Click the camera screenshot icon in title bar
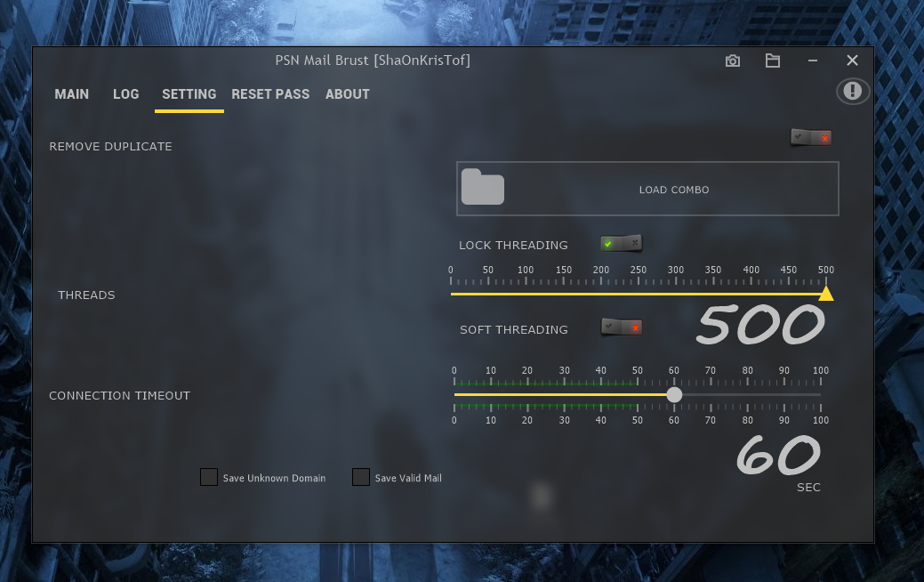This screenshot has width=924, height=582. [x=733, y=61]
